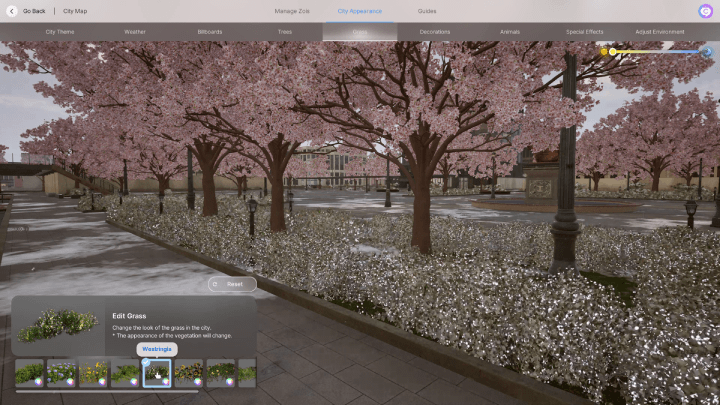Viewport: 720px width, 405px height.
Task: Open the Billboards section
Action: click(210, 32)
